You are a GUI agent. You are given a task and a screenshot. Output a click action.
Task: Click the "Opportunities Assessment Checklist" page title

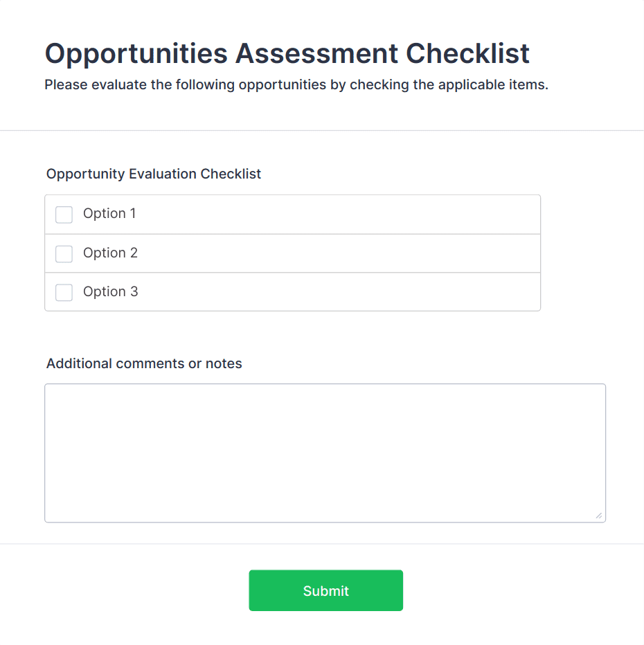(287, 53)
